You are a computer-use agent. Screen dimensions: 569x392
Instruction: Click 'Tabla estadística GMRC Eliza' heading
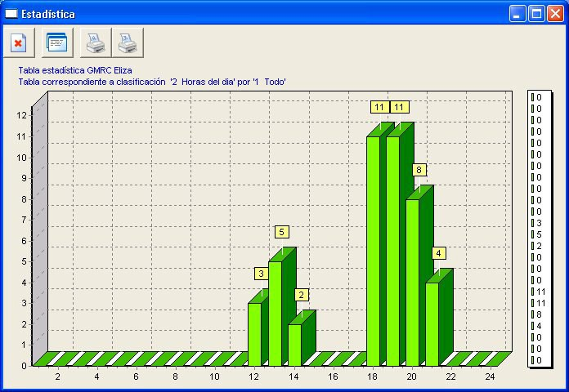click(75, 70)
